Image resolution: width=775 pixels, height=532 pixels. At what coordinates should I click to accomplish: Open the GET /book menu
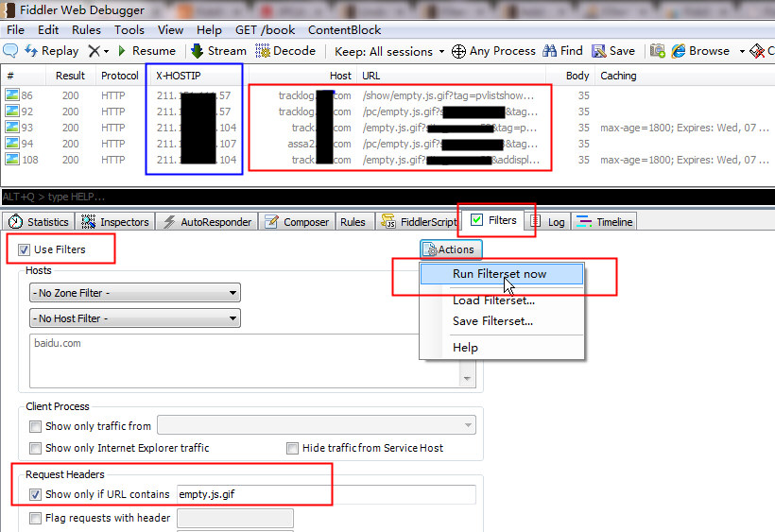[265, 30]
